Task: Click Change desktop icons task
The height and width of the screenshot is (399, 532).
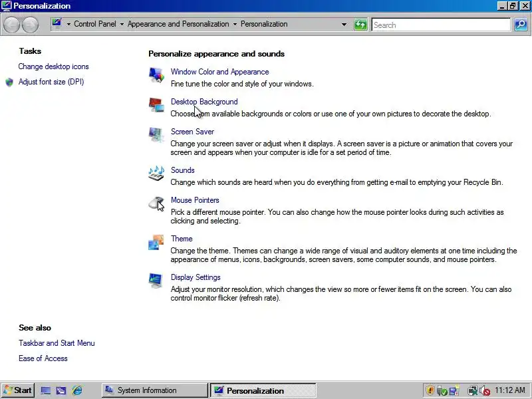Action: click(54, 66)
